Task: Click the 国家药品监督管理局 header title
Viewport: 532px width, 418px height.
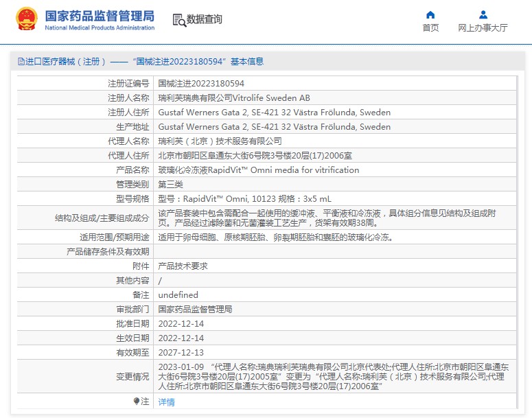Action: coord(100,16)
